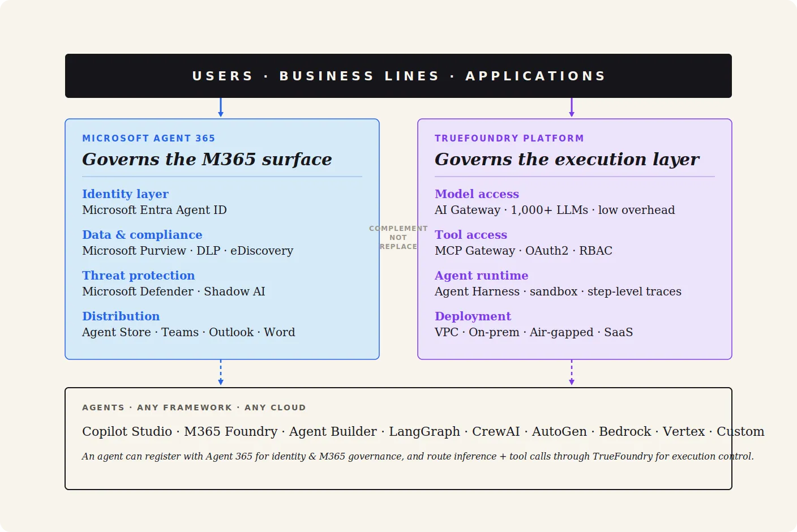The width and height of the screenshot is (797, 532).
Task: Select the "Tool access" subheading
Action: (x=471, y=235)
